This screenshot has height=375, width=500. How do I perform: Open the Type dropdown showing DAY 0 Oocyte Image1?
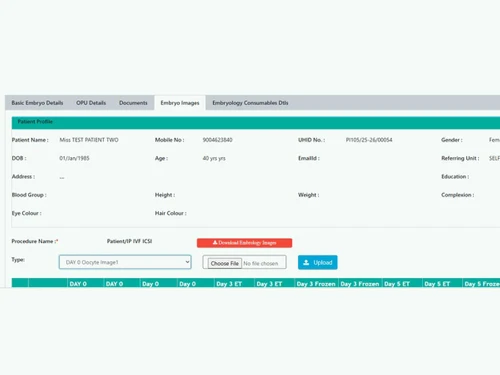coord(125,262)
